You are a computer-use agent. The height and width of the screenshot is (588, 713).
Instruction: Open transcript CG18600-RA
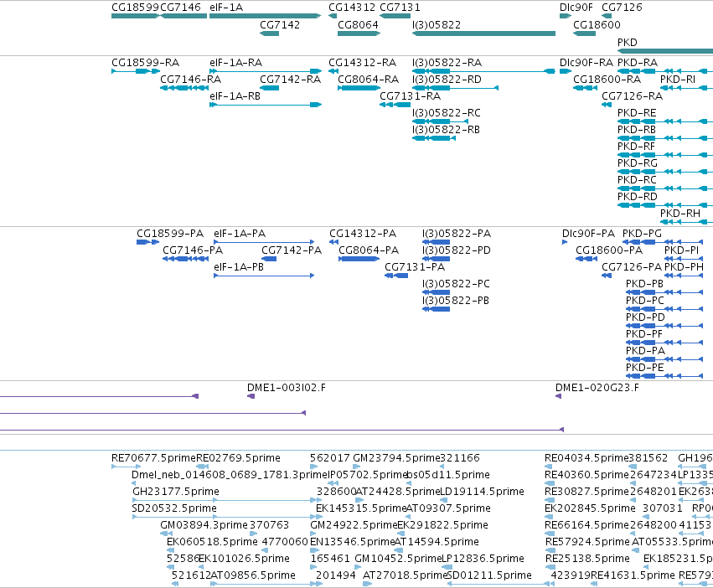pyautogui.click(x=607, y=80)
